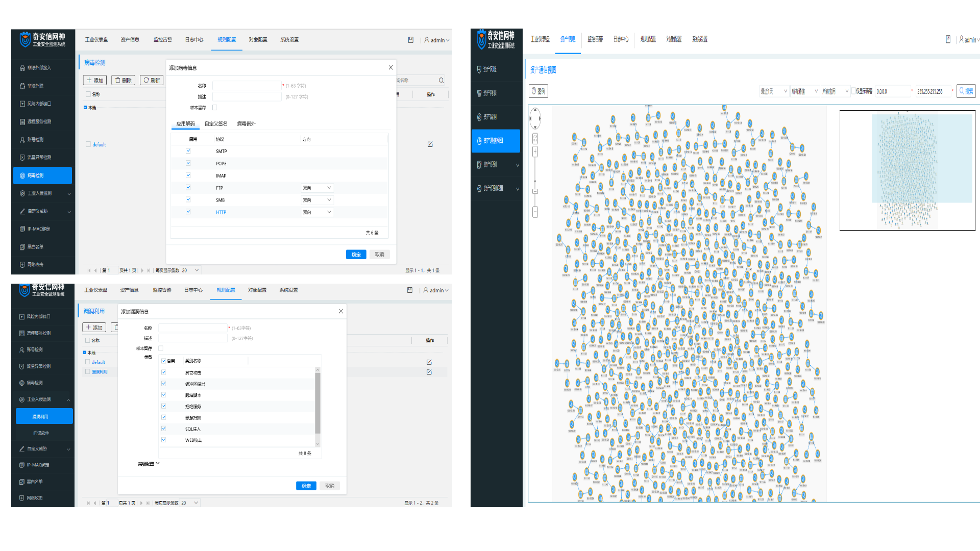Click the topology pan compass control
Viewport: 980px width, 551px height.
coord(535,118)
